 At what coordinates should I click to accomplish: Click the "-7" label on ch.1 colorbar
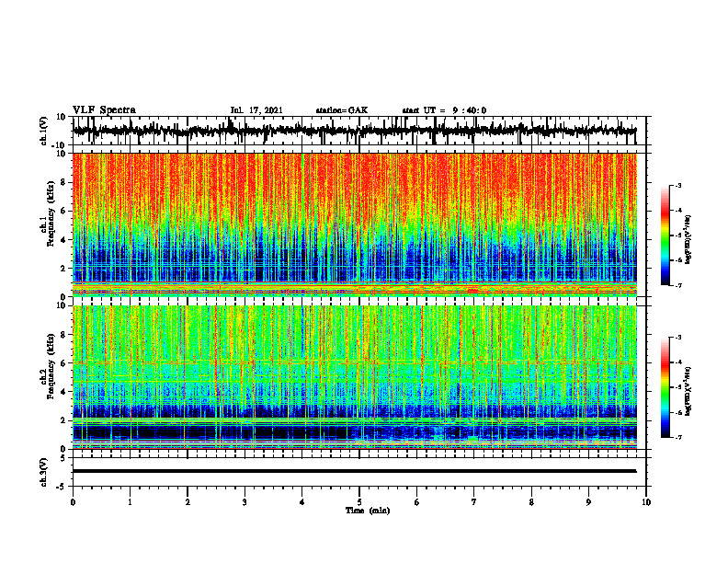[678, 285]
